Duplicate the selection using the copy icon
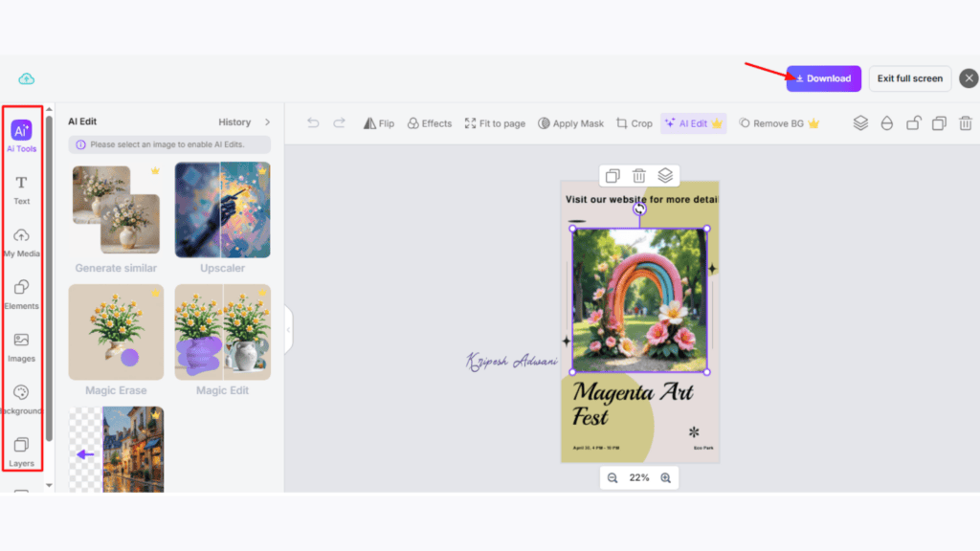The width and height of the screenshot is (980, 551). coord(939,122)
